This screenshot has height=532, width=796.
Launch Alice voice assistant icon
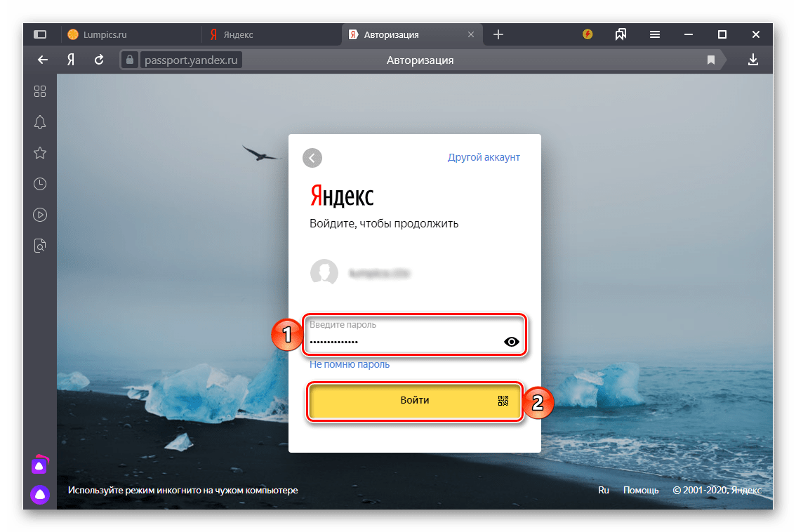point(40,494)
